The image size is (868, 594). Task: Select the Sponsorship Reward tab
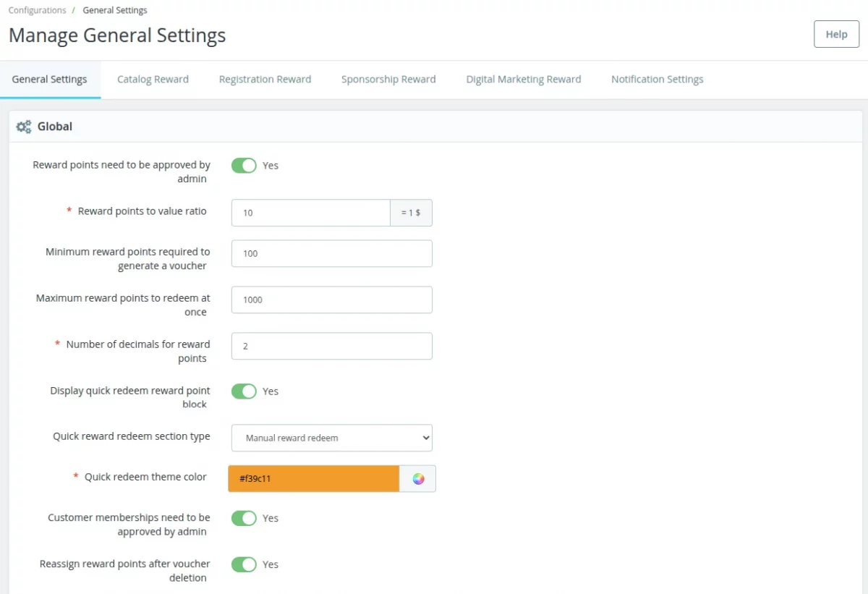tap(388, 79)
